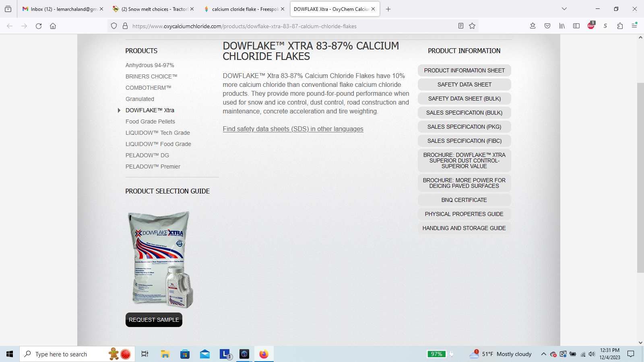The width and height of the screenshot is (644, 362).
Task: Open the Product Selection Guide
Action: pos(167,191)
